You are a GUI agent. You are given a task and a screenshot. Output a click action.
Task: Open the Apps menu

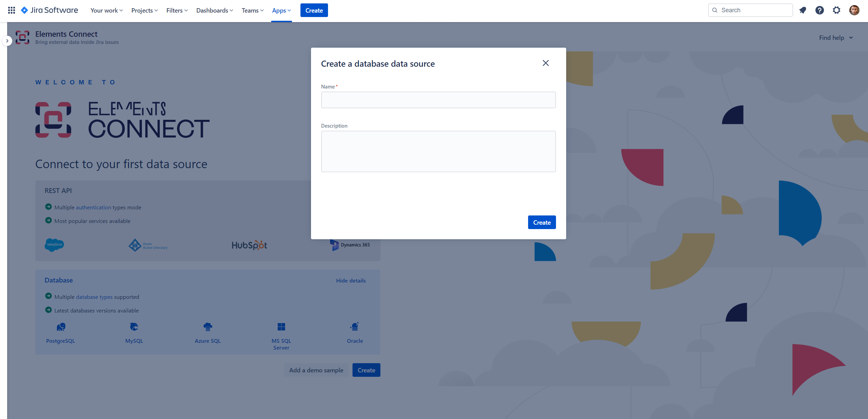point(281,11)
